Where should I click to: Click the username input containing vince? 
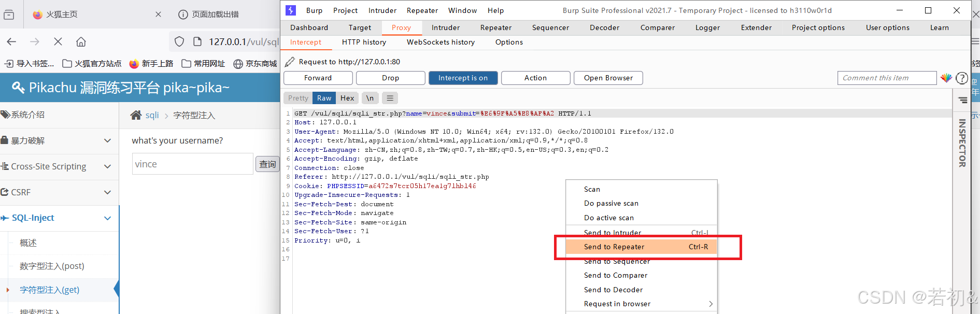193,164
